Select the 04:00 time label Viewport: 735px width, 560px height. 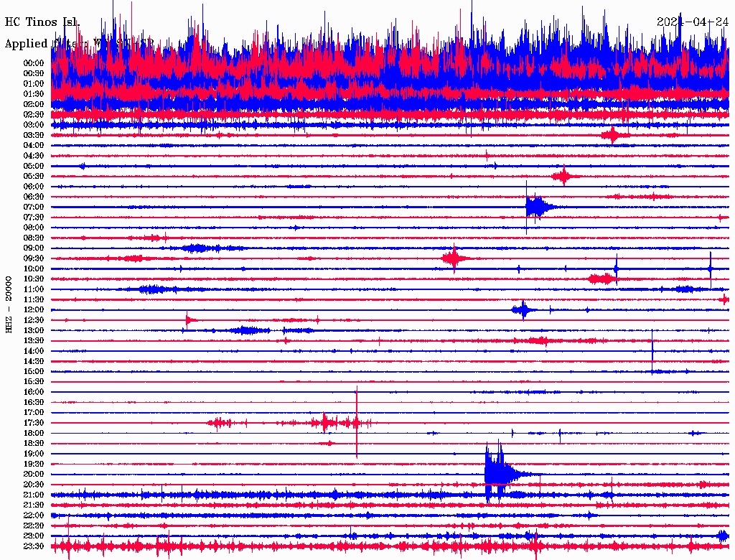[x=34, y=146]
